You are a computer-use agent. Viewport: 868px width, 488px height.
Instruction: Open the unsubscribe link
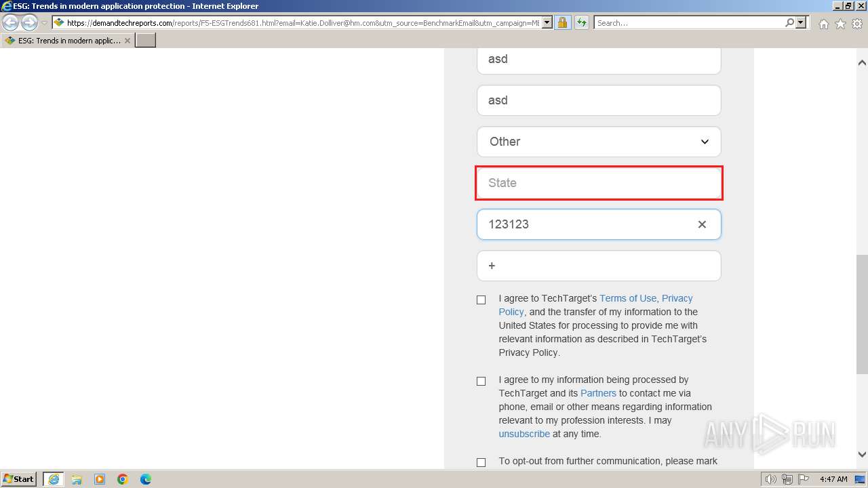coord(524,434)
